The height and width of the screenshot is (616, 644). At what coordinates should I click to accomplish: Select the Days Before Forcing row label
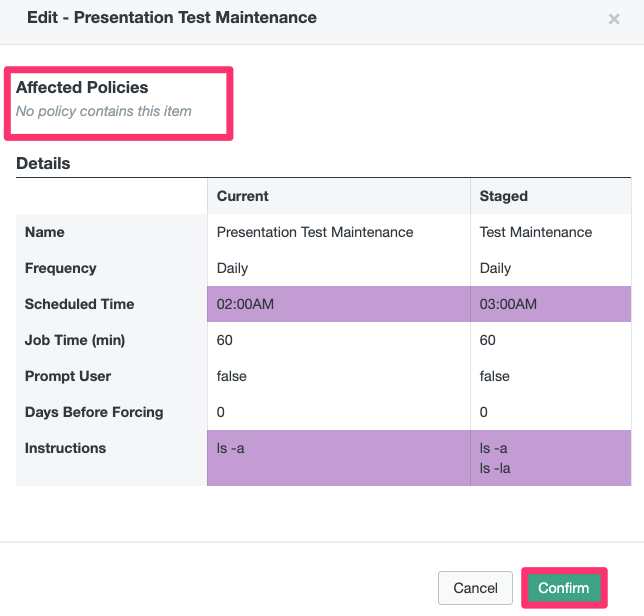(x=94, y=412)
